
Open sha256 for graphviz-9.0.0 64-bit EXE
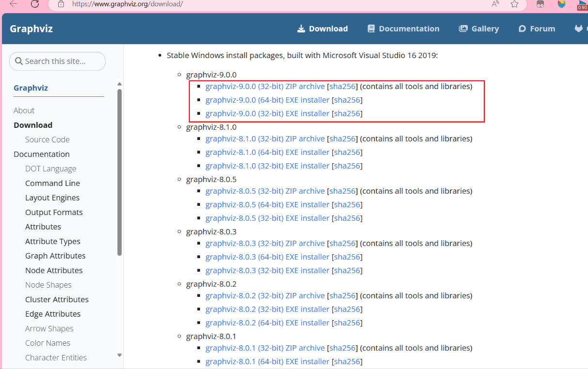347,100
